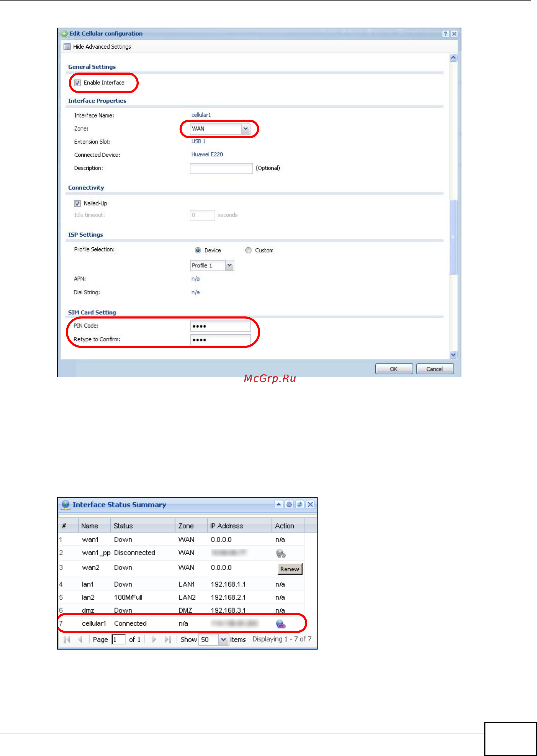Toggle the Nailed-Up checkbox

pyautogui.click(x=77, y=203)
